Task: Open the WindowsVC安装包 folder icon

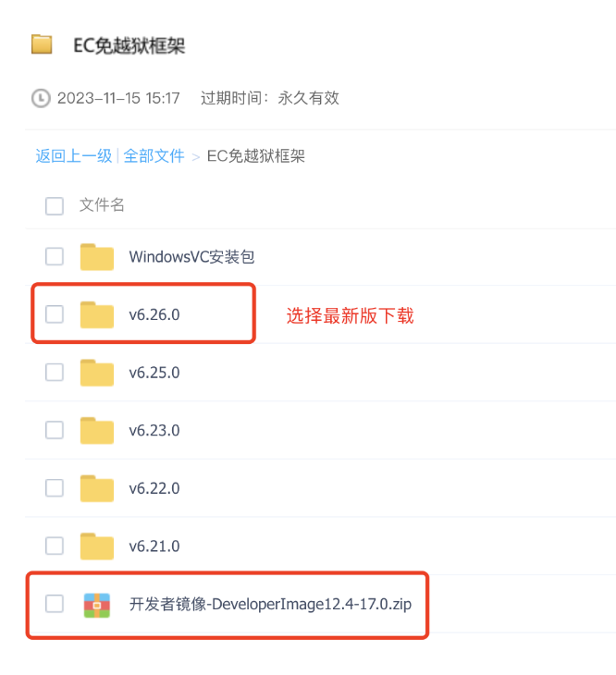Action: 97,257
